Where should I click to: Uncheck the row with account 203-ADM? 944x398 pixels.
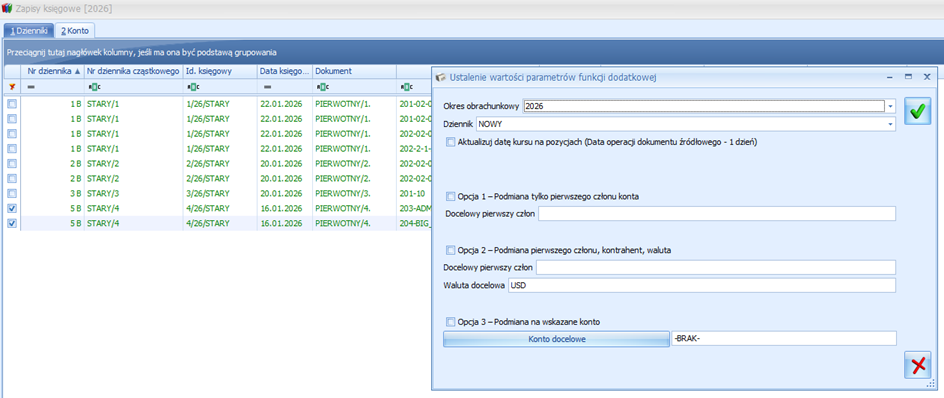pyautogui.click(x=12, y=208)
